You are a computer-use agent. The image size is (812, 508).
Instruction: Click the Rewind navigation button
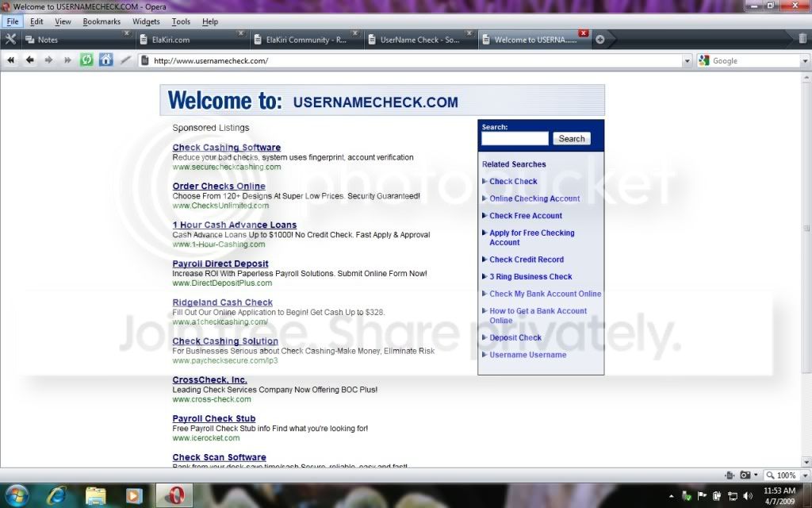10,60
